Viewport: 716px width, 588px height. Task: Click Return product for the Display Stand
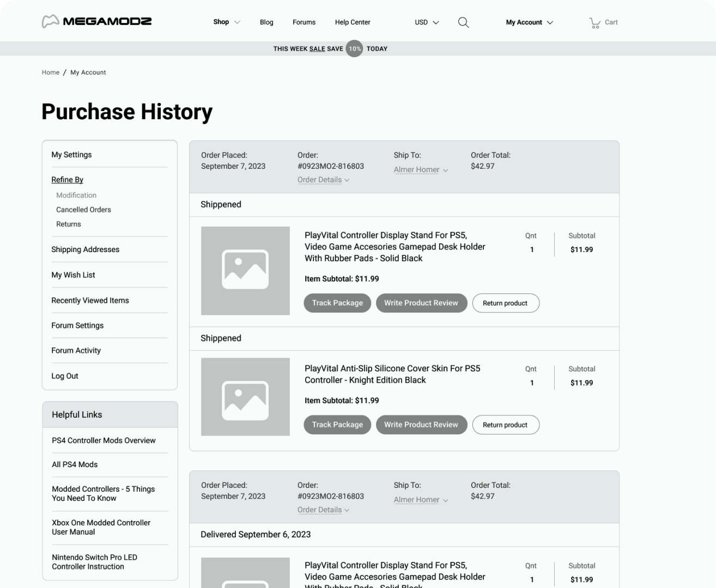505,303
